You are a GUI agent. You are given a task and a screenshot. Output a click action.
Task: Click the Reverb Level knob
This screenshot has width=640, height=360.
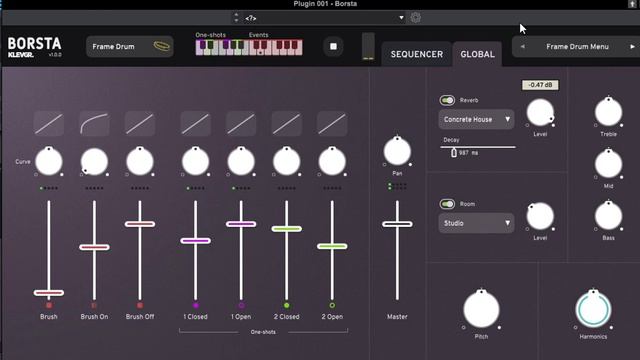pos(540,113)
